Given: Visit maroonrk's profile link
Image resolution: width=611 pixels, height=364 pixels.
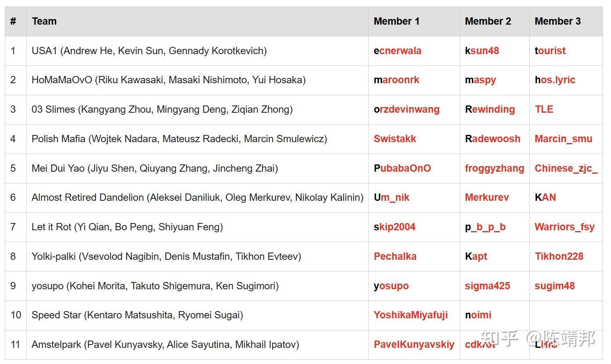Looking at the screenshot, I should click(x=396, y=80).
